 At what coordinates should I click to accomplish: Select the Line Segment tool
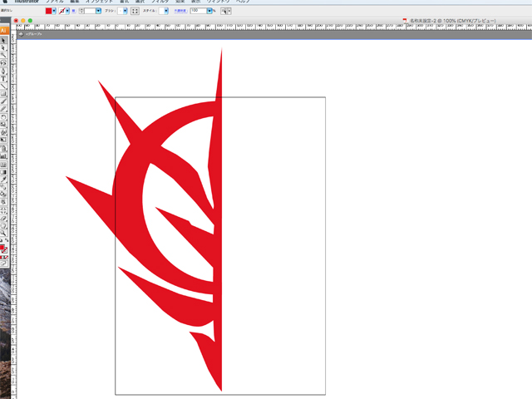3,86
